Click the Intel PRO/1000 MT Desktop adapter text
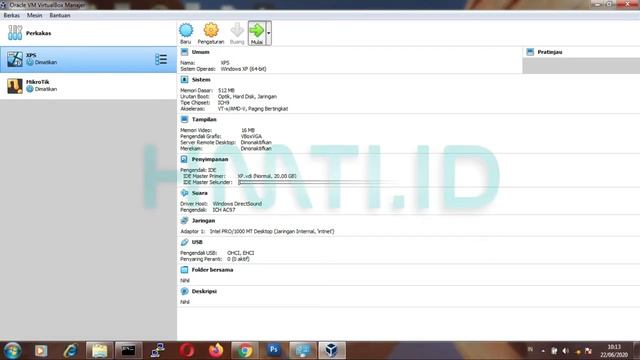Viewport: 640px width, 360px height. pyautogui.click(x=272, y=231)
